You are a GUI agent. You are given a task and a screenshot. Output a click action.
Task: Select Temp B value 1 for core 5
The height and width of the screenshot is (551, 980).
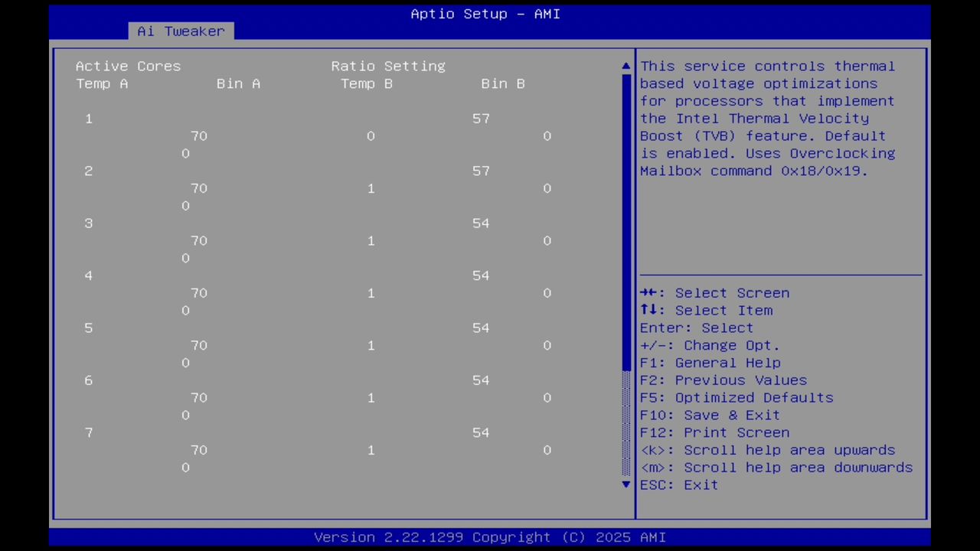[371, 345]
